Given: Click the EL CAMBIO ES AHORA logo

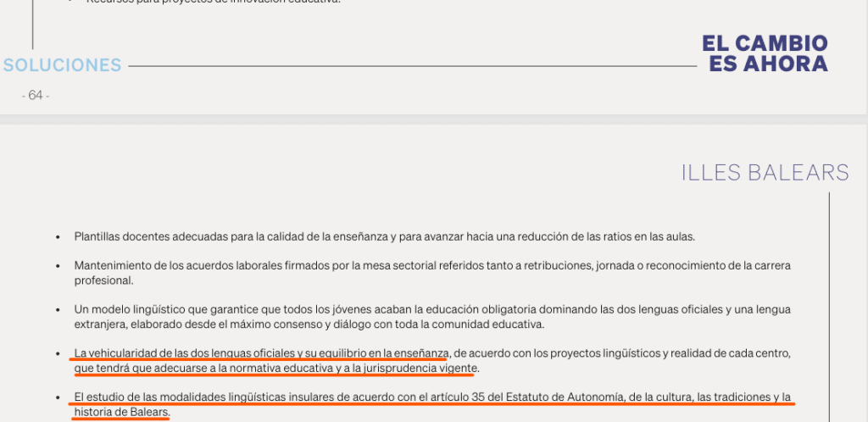Looking at the screenshot, I should coord(765,53).
